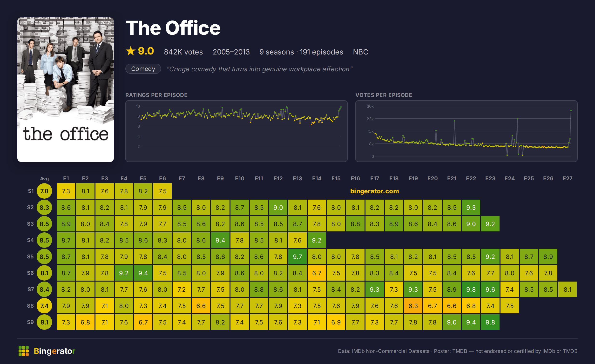The width and height of the screenshot is (595, 364).
Task: Open The Office poster thumbnail
Action: tap(65, 89)
